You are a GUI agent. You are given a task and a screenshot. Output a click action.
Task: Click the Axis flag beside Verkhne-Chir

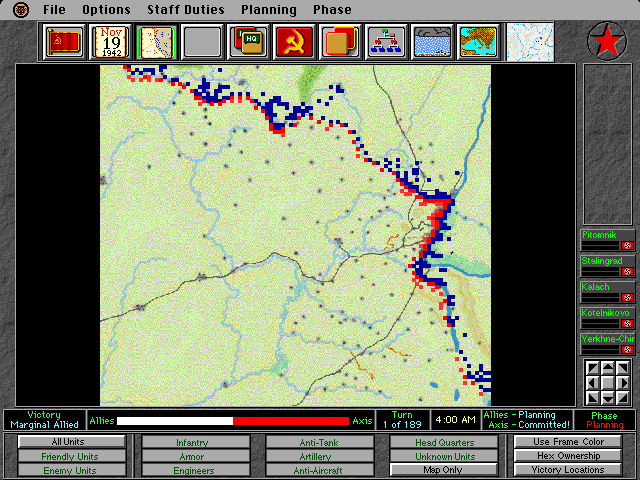pyautogui.click(x=627, y=350)
